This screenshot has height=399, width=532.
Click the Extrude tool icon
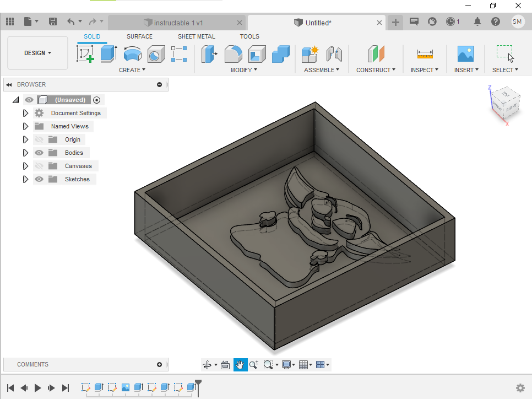pyautogui.click(x=108, y=54)
